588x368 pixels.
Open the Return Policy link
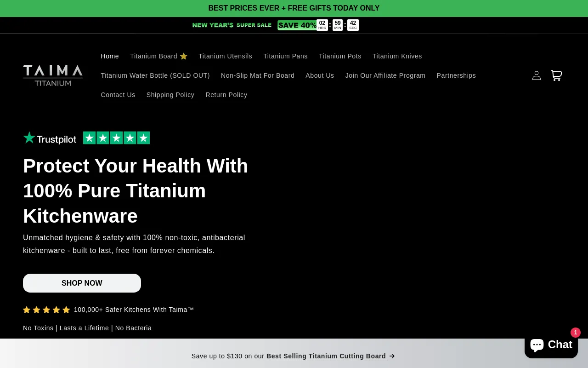[x=226, y=95]
